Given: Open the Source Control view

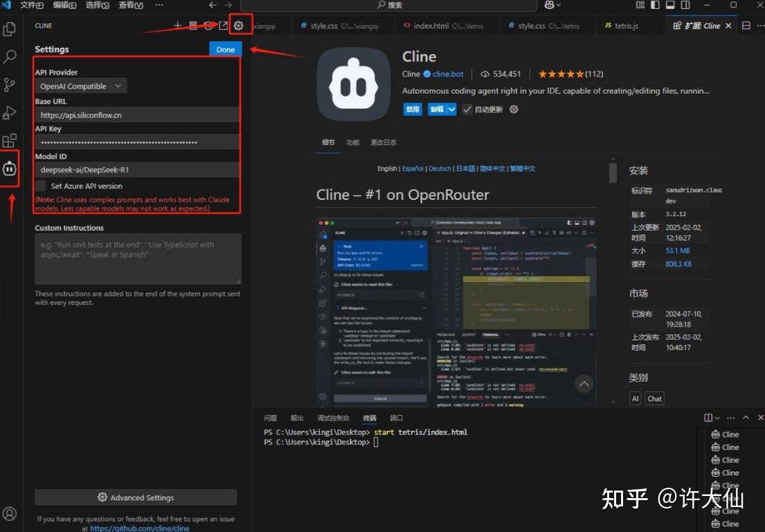Looking at the screenshot, I should (10, 84).
